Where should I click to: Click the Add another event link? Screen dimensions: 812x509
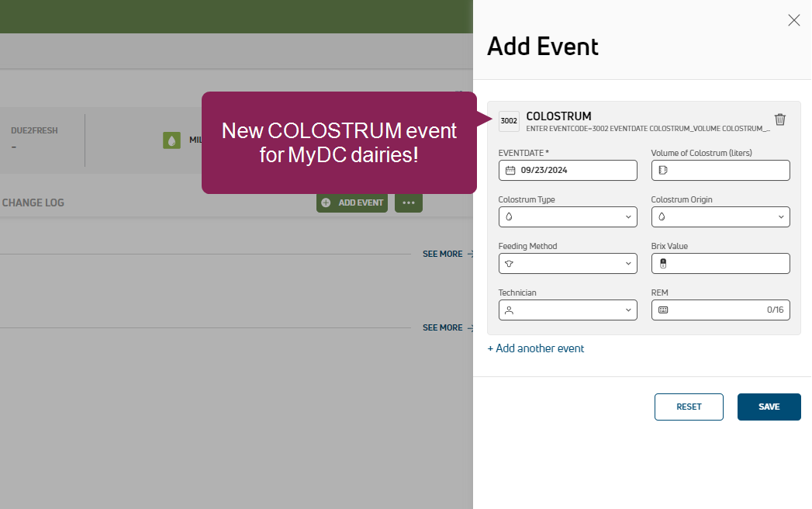pos(536,348)
